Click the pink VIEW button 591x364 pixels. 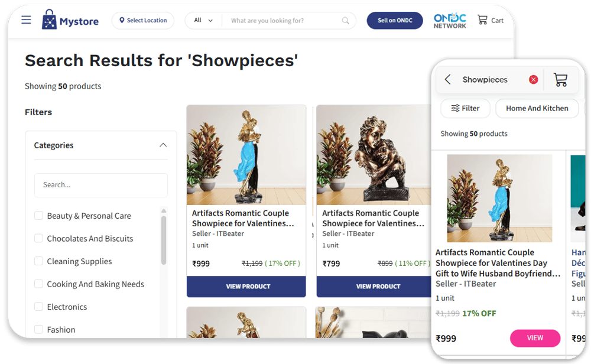(x=535, y=338)
